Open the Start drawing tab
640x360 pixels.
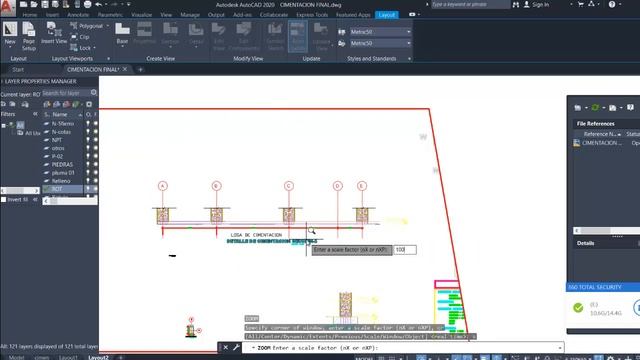18,69
